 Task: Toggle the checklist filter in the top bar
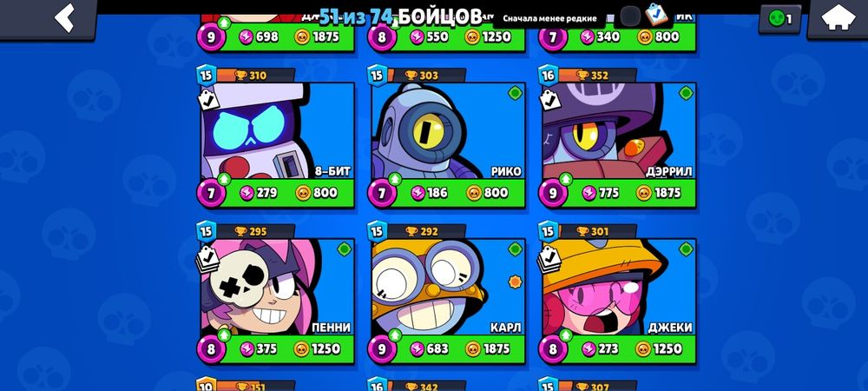(656, 15)
